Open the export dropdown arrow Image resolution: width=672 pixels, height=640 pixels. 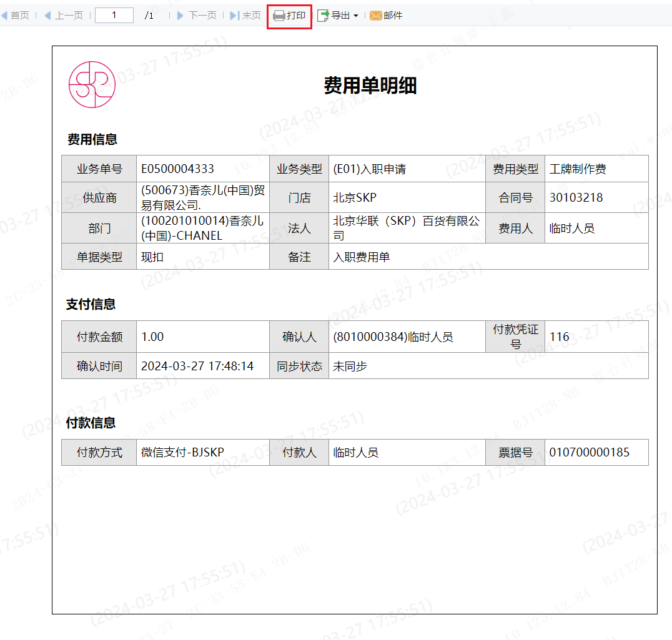pyautogui.click(x=356, y=16)
